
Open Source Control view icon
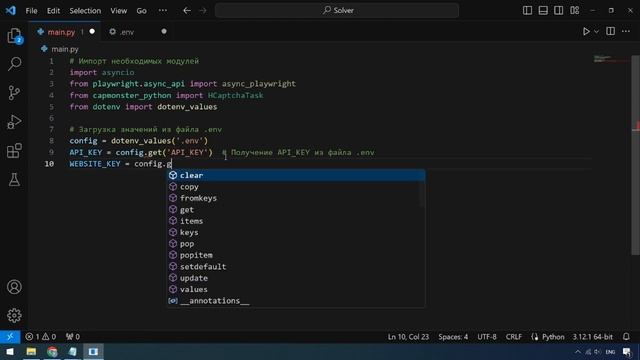click(14, 93)
